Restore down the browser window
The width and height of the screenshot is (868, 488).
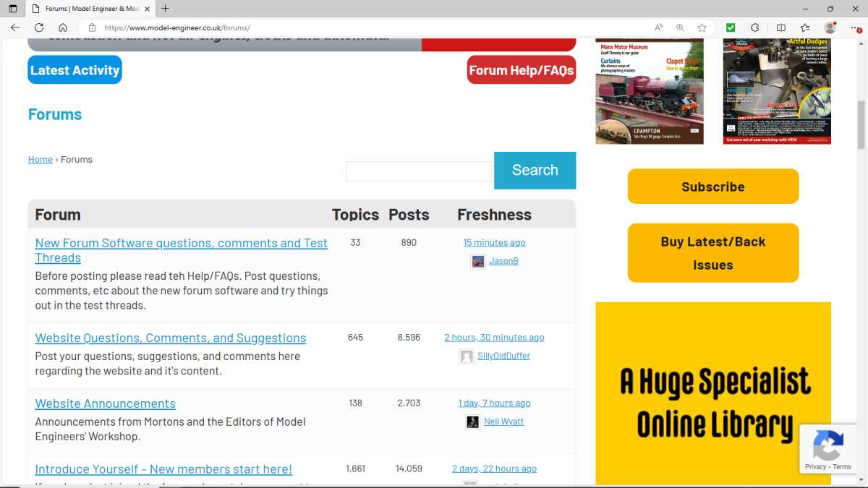(830, 9)
